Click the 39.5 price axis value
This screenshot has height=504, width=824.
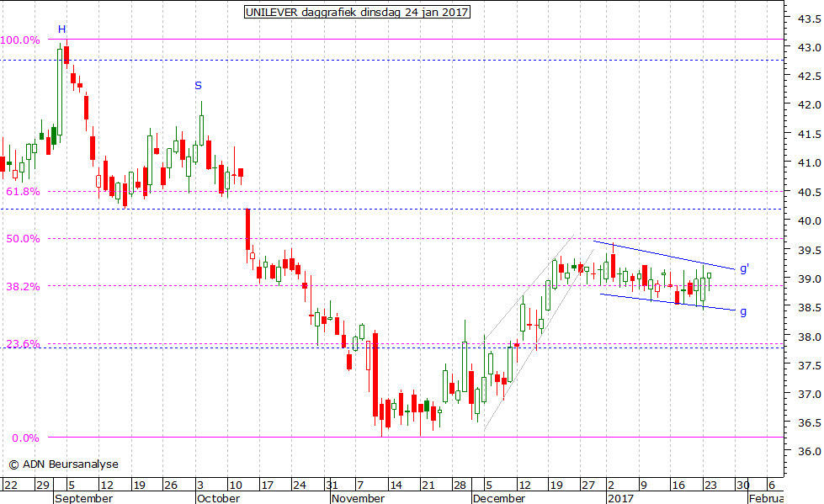810,250
